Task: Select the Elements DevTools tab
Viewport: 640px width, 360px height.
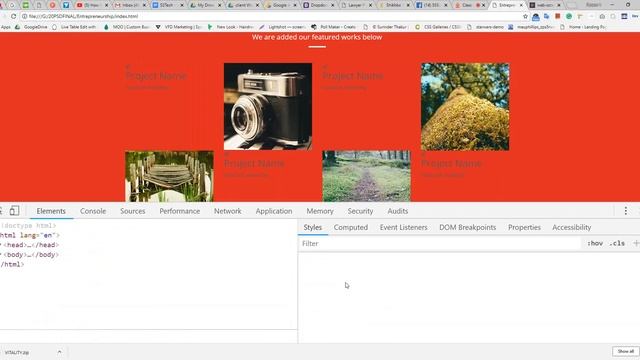Action: [x=51, y=211]
